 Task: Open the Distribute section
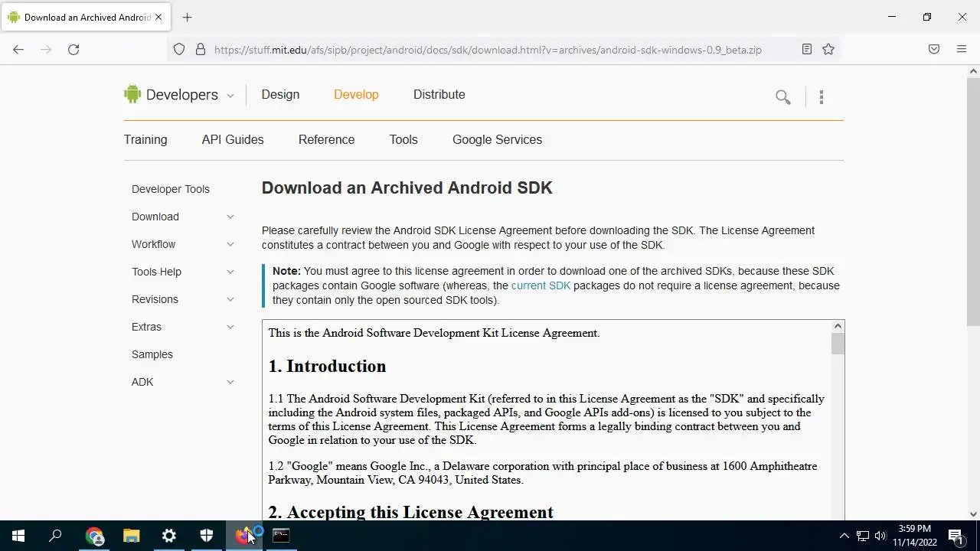[439, 94]
